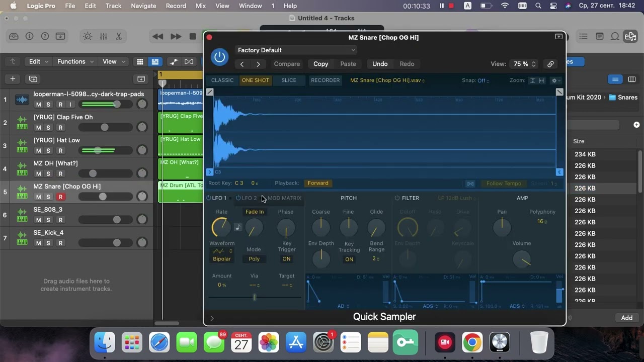The image size is (644, 362).
Task: Open the Library inbox icon in the toolbar
Action: (14, 36)
